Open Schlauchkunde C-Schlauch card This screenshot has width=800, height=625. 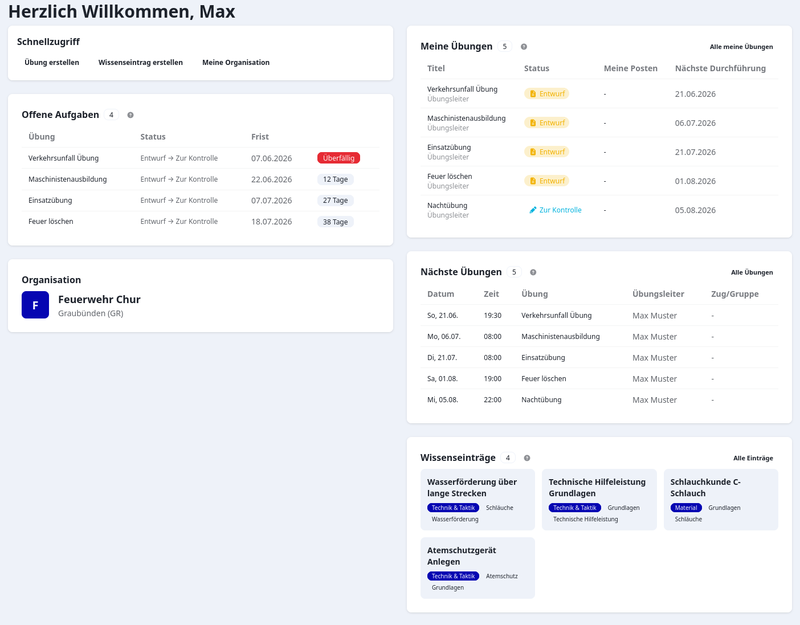pyautogui.click(x=721, y=499)
